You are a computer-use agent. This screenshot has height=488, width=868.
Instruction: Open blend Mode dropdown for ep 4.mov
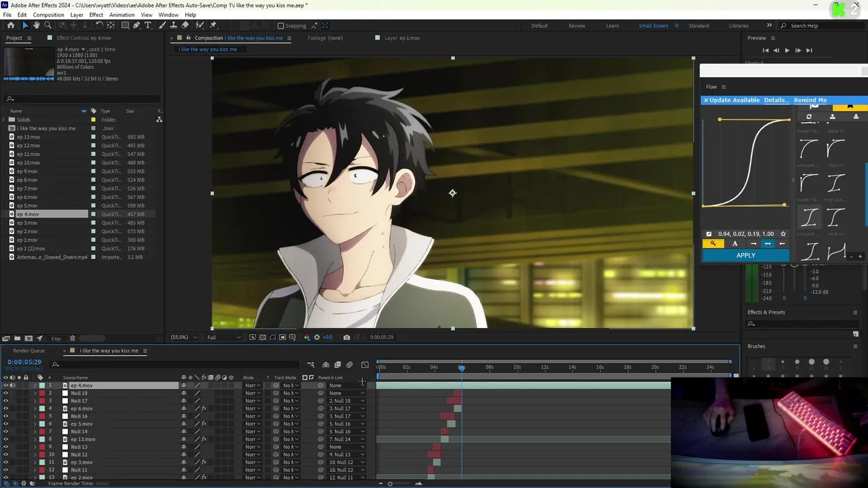tap(252, 386)
